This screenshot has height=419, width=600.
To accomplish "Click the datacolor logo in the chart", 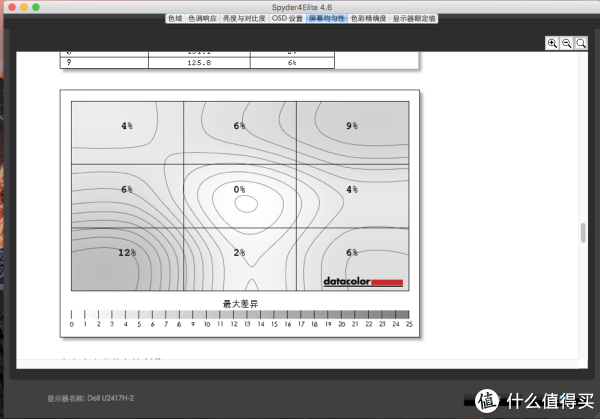I will (363, 282).
